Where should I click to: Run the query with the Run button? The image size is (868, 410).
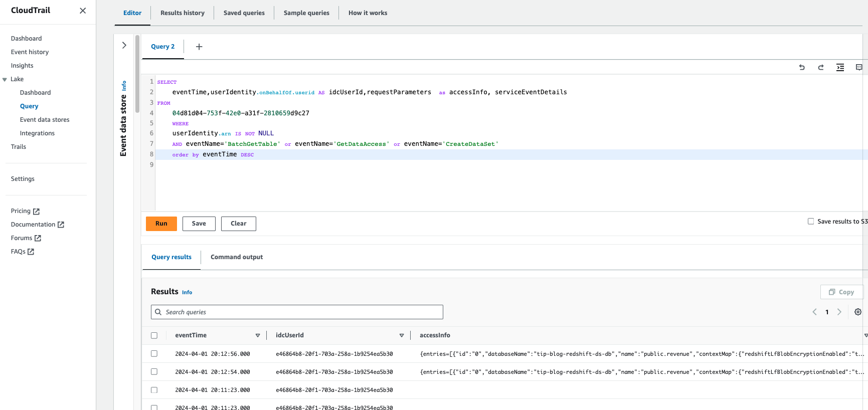click(161, 224)
